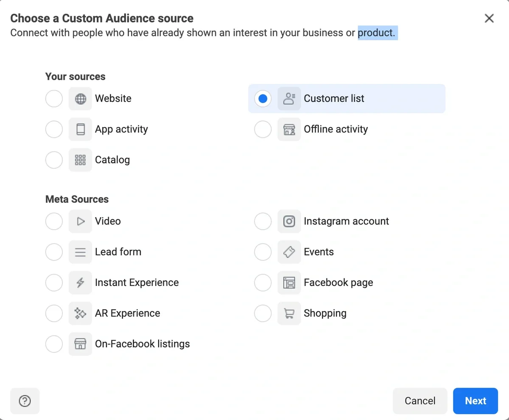Click the Lead form icon
This screenshot has height=420, width=509.
pos(80,252)
